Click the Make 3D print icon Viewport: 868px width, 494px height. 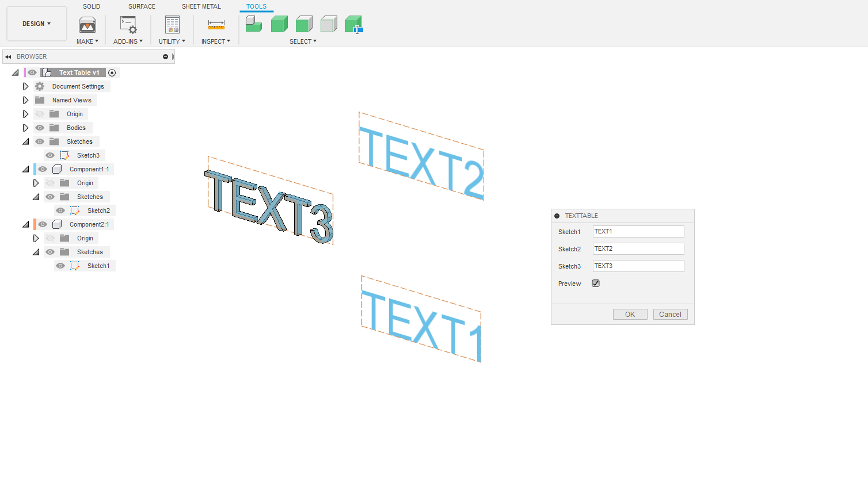pos(87,25)
